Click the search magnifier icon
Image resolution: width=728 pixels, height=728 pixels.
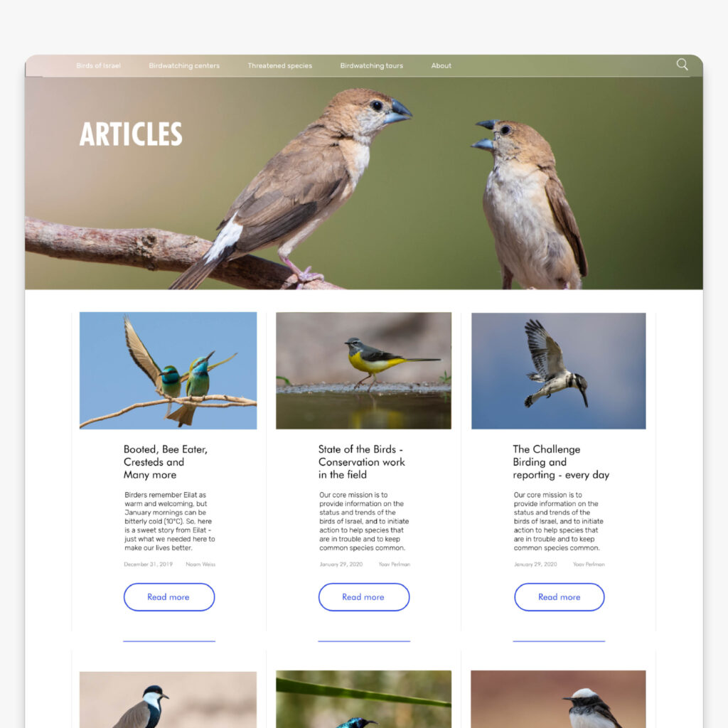coord(682,65)
